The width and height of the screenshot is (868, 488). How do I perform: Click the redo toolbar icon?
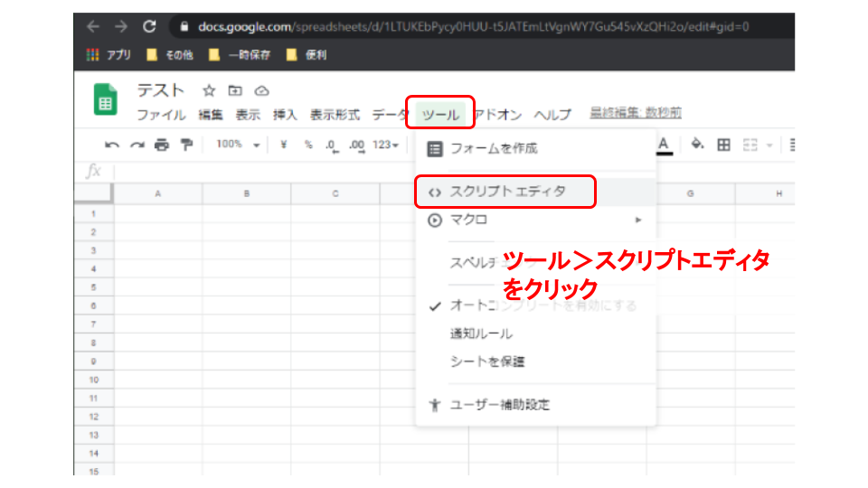(137, 145)
